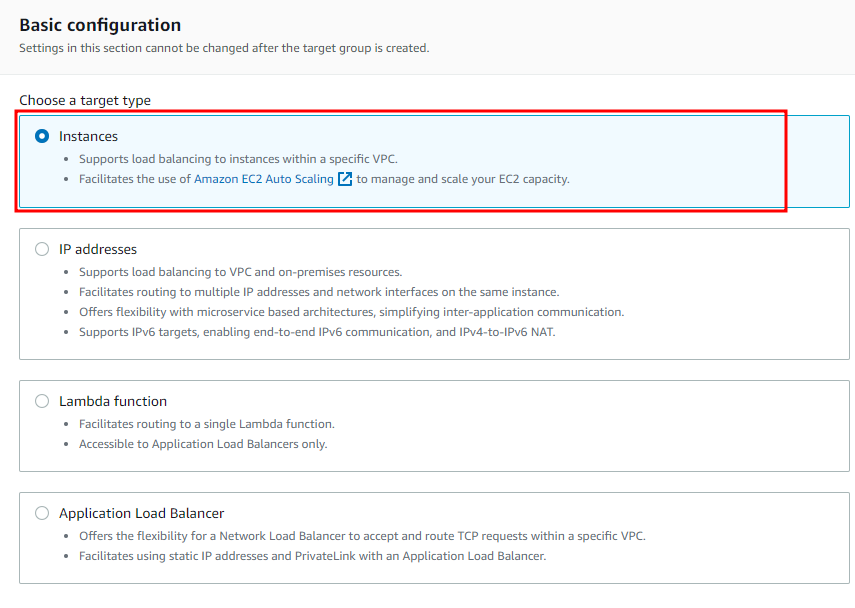Screen dimensions: 855x608
Task: Pick the Application Load Balancer radio button
Action: click(42, 513)
